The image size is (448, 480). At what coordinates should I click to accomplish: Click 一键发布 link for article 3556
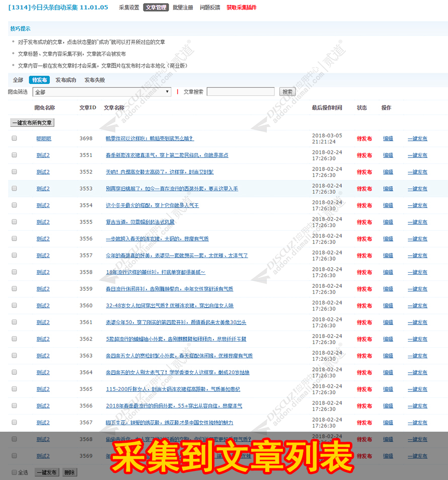coord(417,239)
